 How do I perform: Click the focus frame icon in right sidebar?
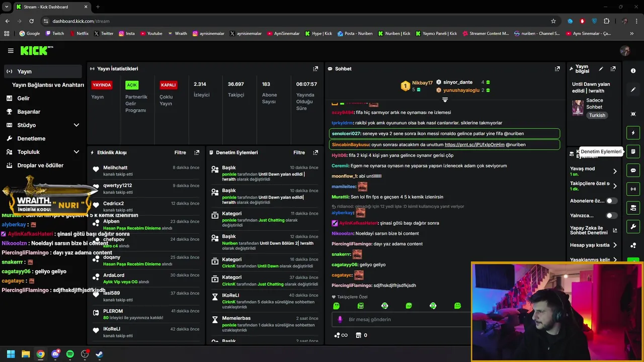[633, 114]
